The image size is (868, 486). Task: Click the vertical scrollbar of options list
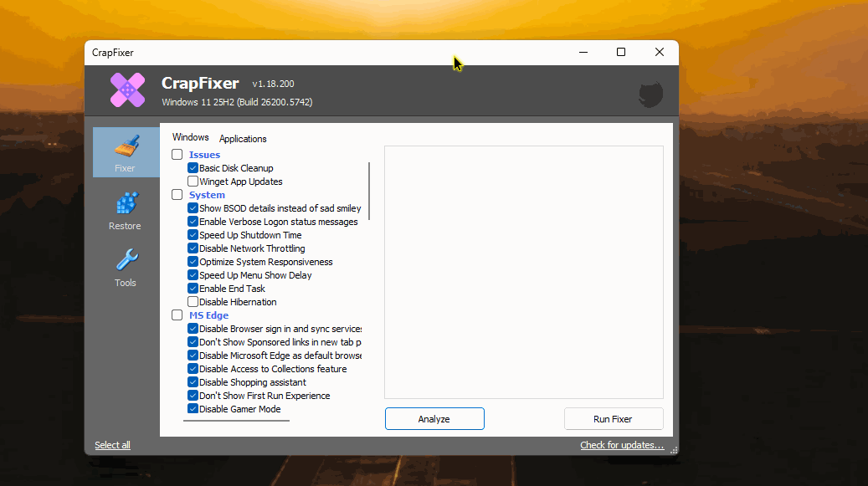pos(368,191)
